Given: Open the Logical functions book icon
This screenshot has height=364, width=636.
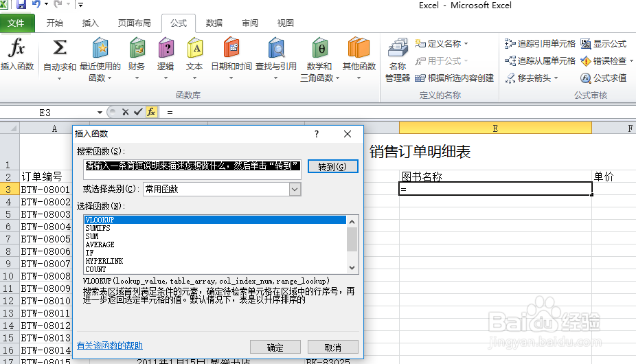Looking at the screenshot, I should (x=166, y=48).
